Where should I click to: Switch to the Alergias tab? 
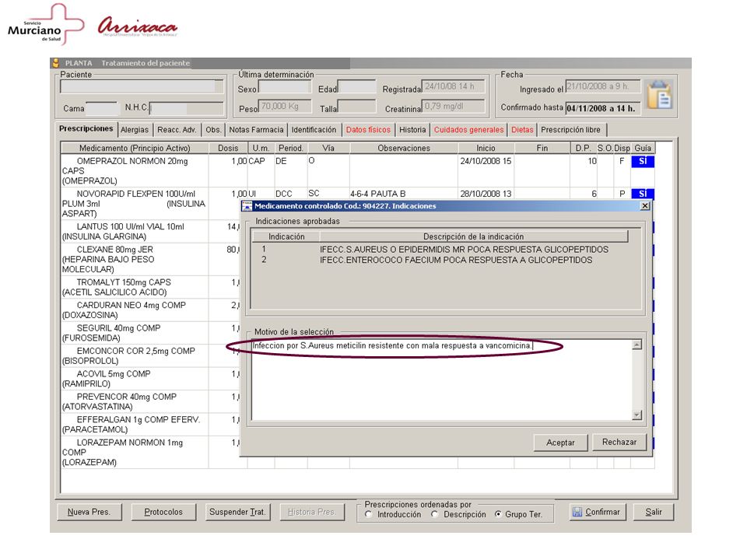(135, 130)
